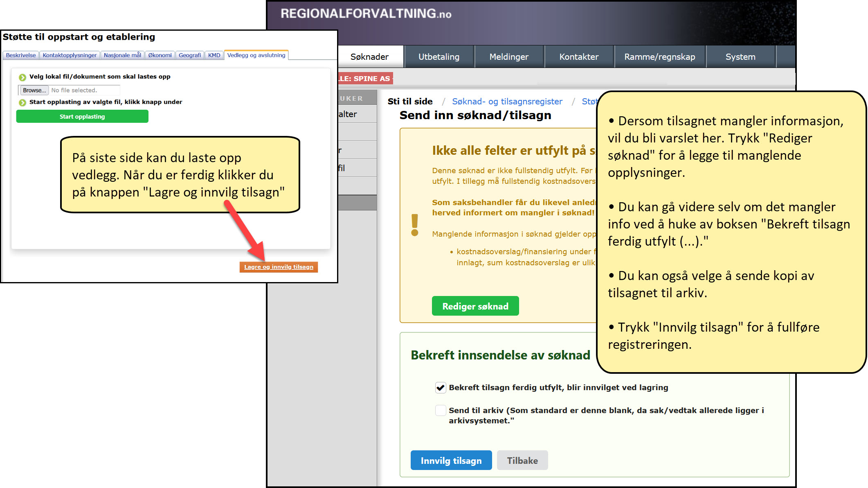Click green arrow icon beside Start opplasting text
The image size is (868, 488).
pyautogui.click(x=22, y=102)
